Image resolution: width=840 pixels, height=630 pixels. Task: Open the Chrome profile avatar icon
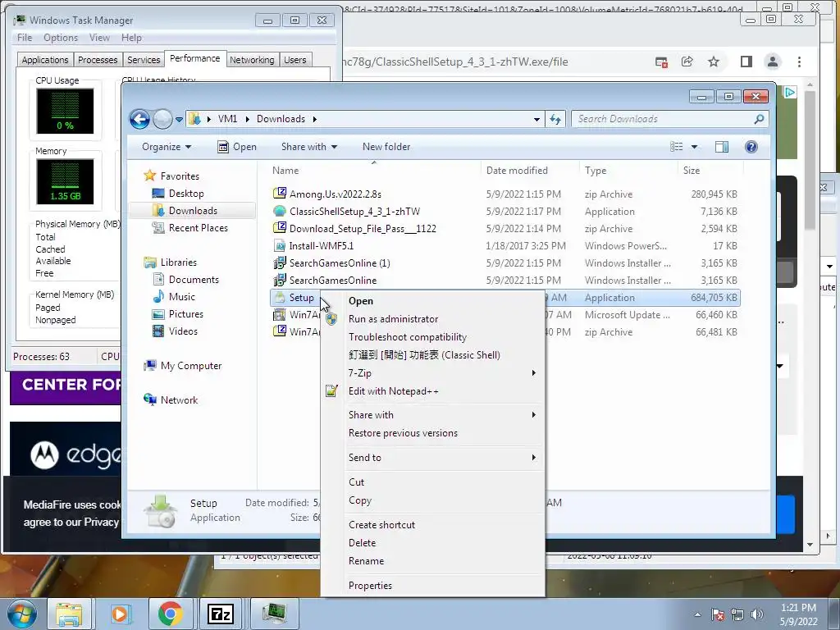coord(772,62)
